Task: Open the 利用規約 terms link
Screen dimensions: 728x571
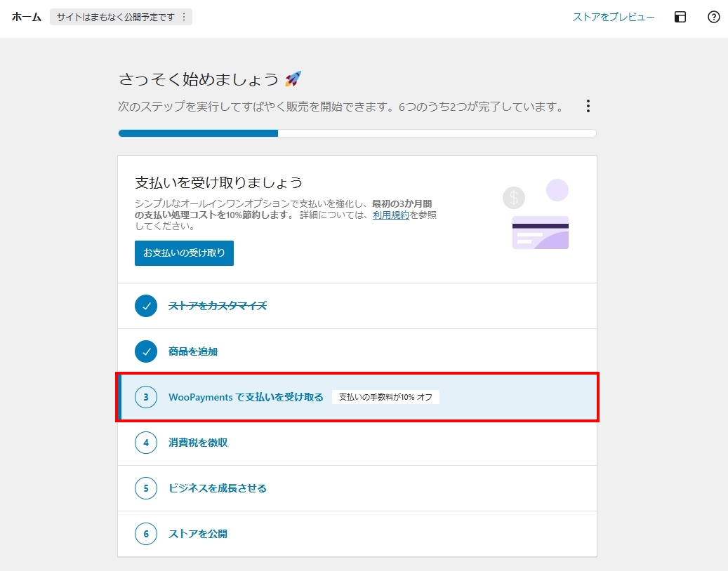Action: tap(391, 215)
